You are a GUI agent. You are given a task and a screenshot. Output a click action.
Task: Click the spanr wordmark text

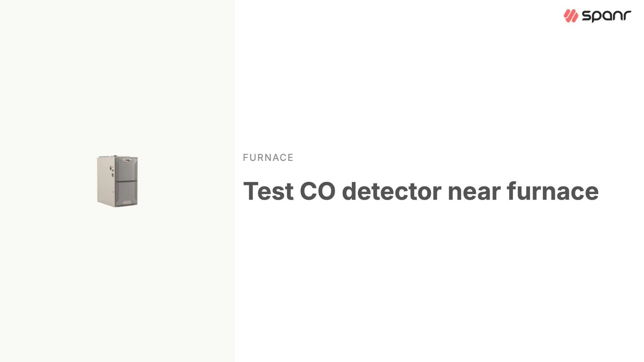606,16
